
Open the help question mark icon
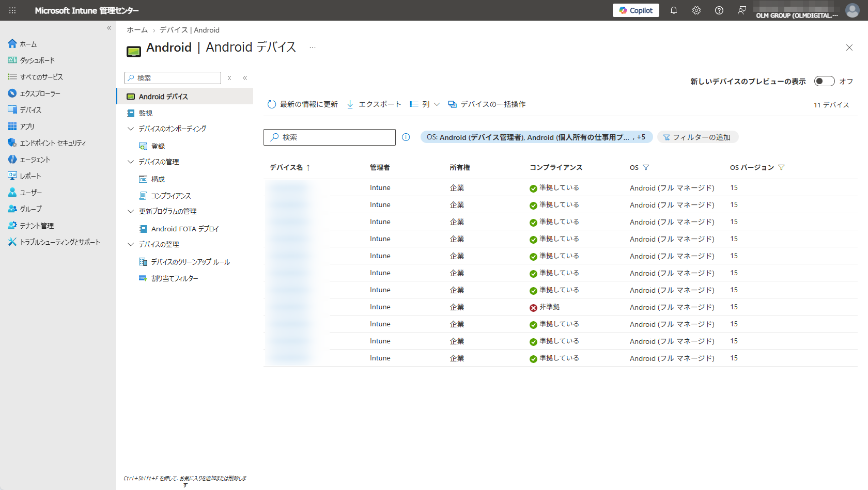coord(719,10)
